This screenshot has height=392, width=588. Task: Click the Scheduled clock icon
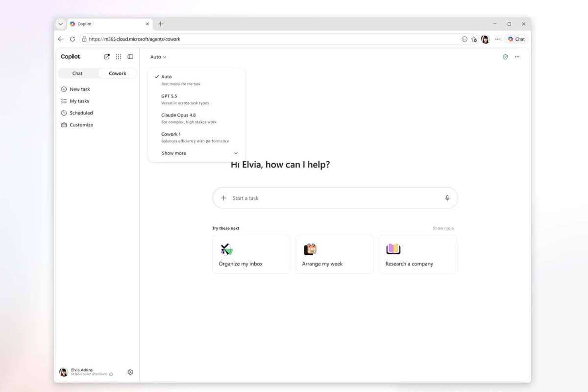point(64,113)
